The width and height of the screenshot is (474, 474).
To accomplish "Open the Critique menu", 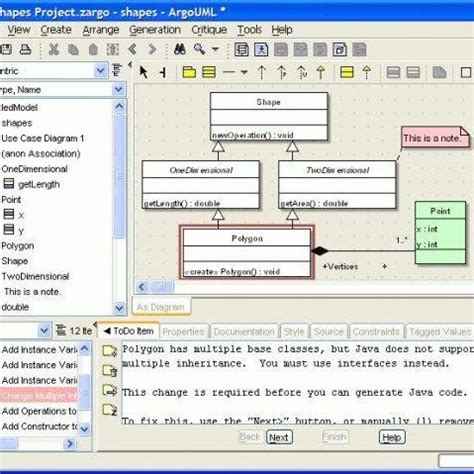I will tap(209, 30).
